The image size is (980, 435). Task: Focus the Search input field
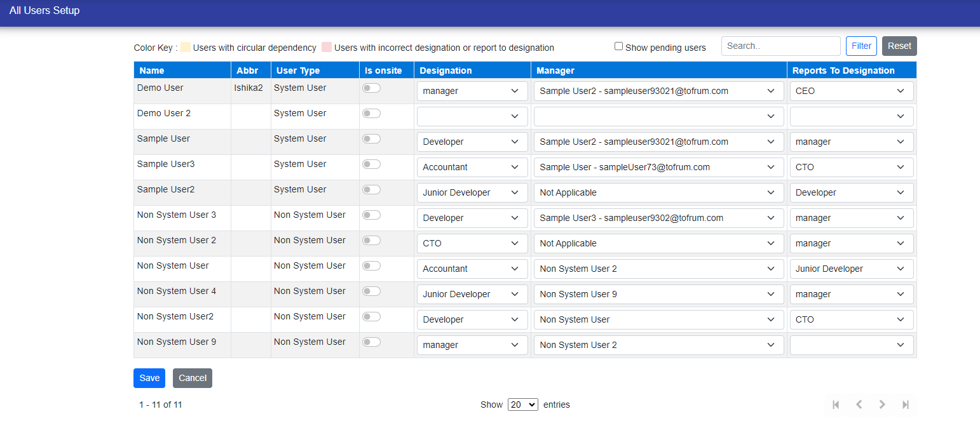[780, 46]
